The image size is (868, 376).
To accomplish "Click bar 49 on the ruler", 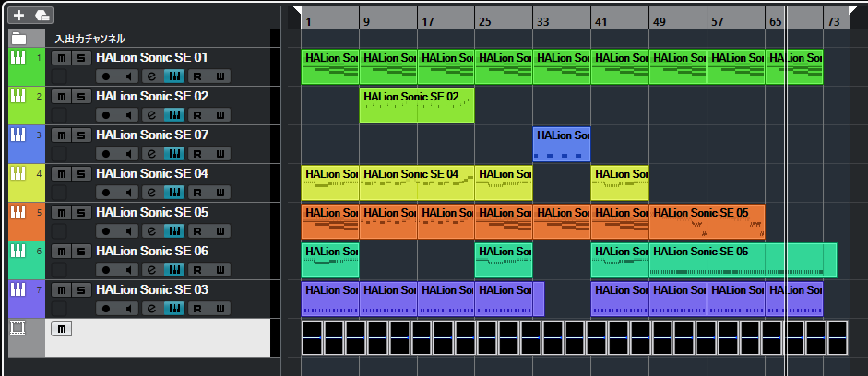I will pos(660,23).
